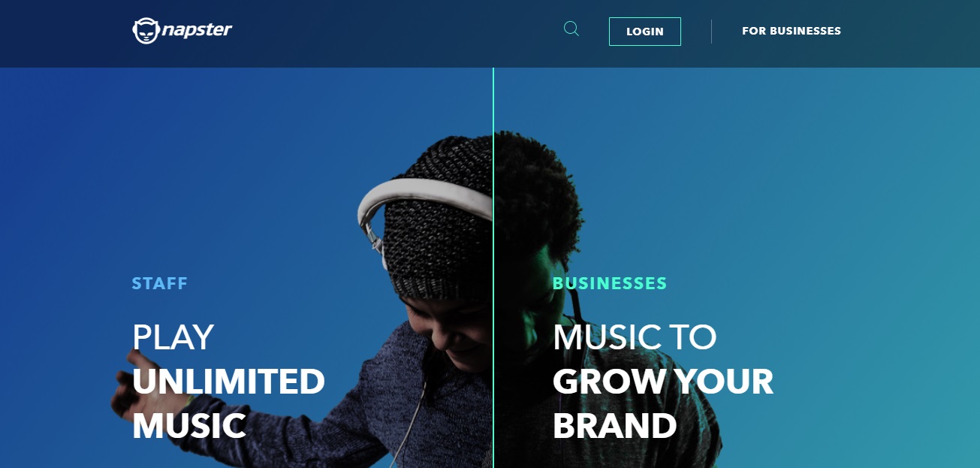Go to FOR BUSINESSES in header
Image resolution: width=980 pixels, height=468 pixels.
(x=792, y=31)
